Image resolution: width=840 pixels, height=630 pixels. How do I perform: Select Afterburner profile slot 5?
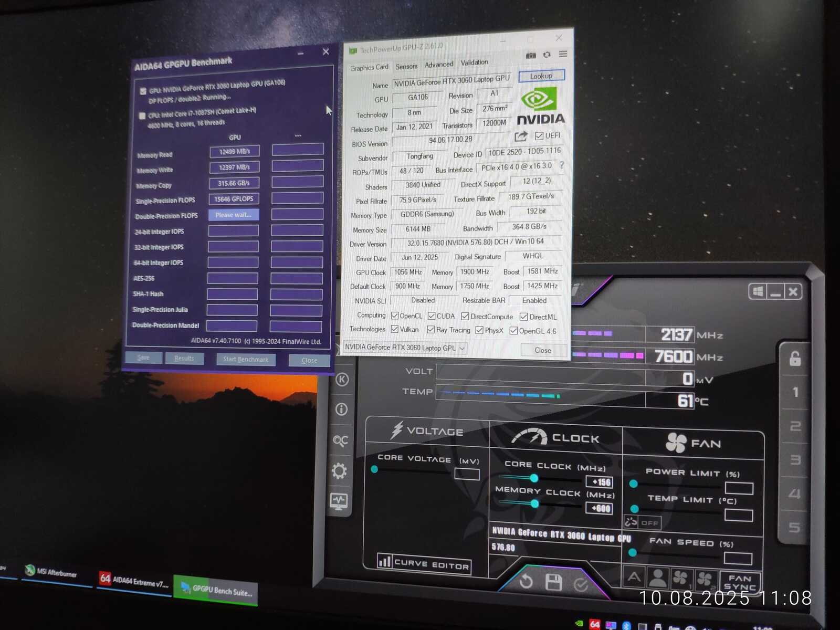pos(794,527)
